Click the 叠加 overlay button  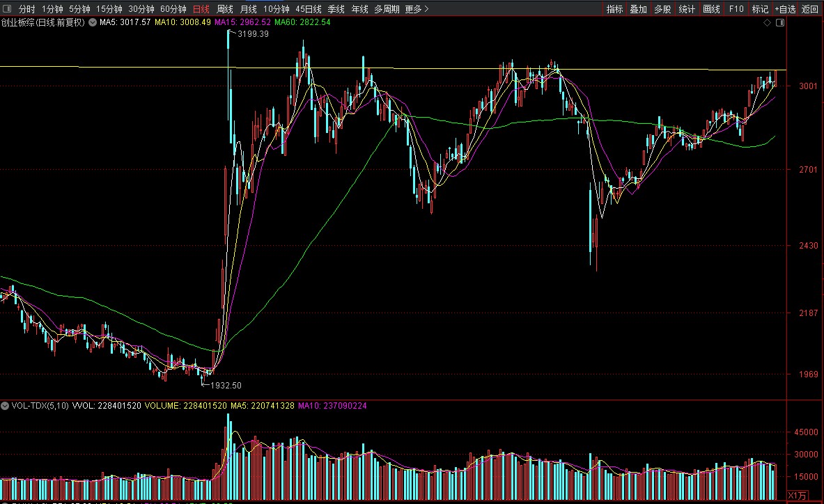coord(639,9)
